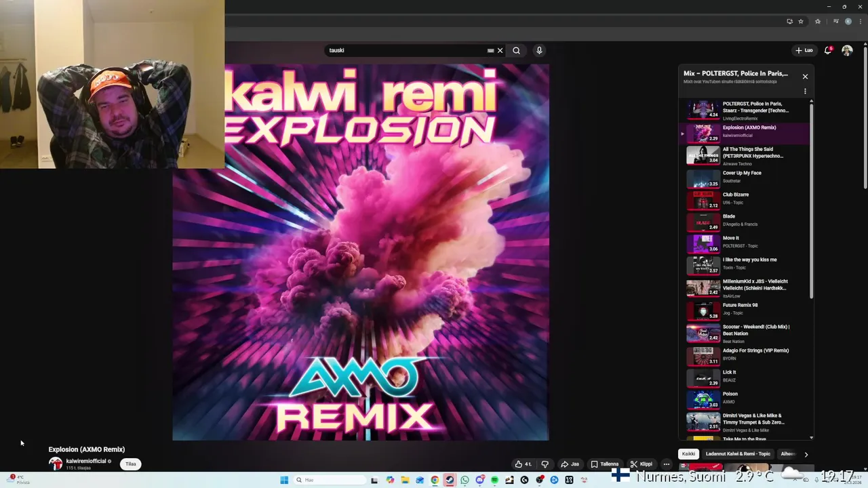
Task: Bookmark this page with star icon
Action: tap(801, 21)
